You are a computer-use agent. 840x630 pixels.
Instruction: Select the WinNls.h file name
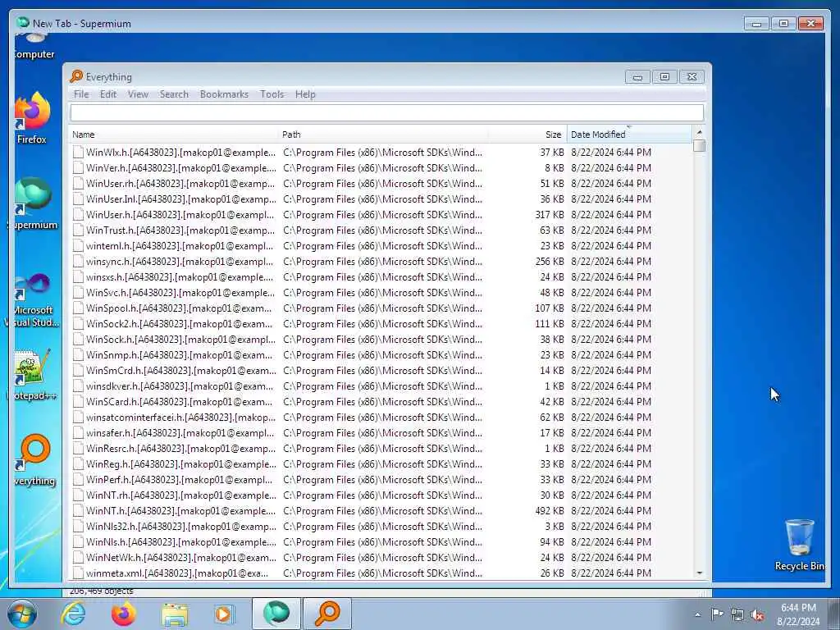point(181,541)
